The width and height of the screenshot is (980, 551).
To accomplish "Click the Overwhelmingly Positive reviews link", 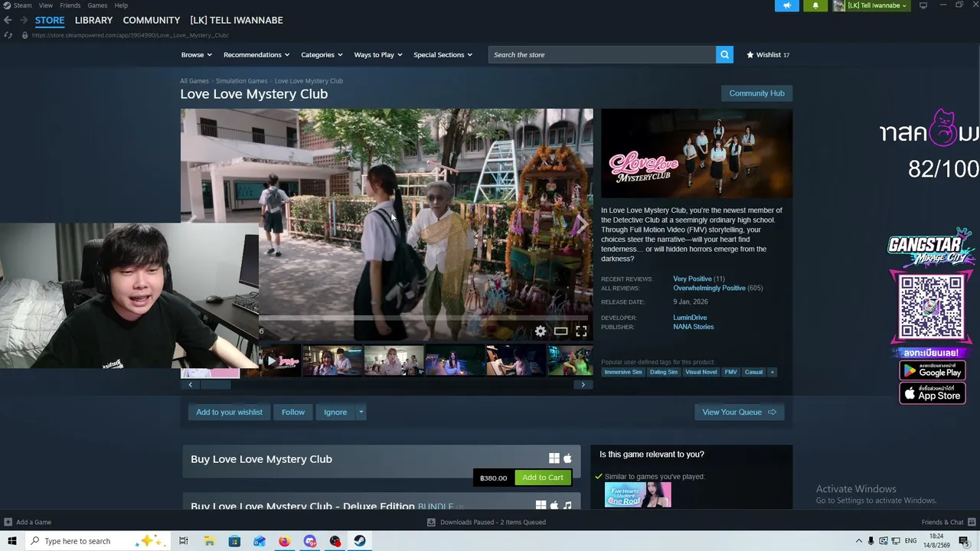I will pos(709,288).
